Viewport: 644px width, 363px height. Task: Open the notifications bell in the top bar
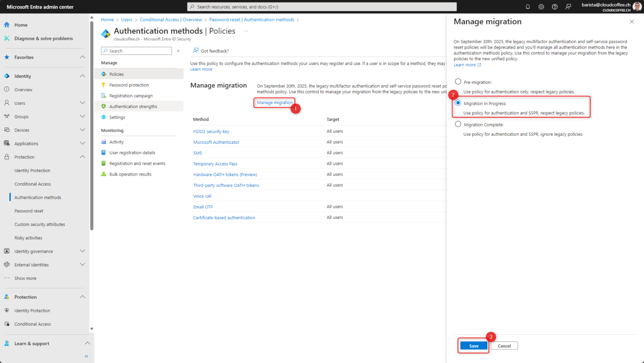tap(527, 6)
